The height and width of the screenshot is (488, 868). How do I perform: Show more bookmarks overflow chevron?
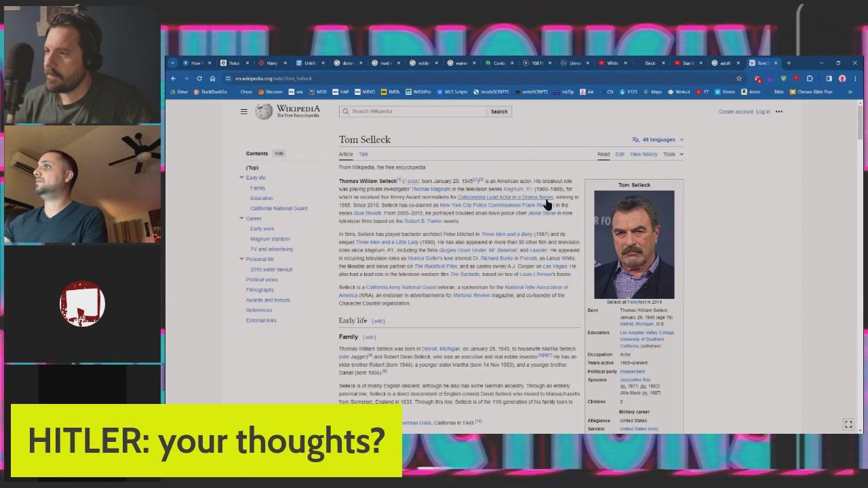850,92
